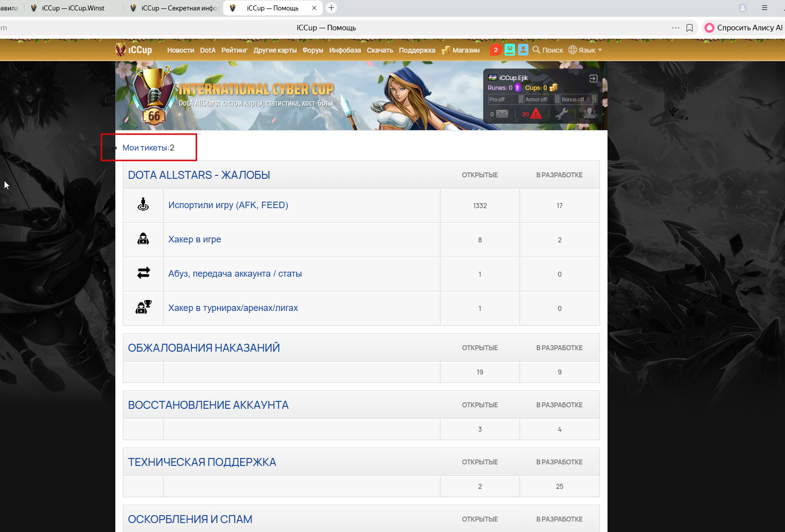The height and width of the screenshot is (532, 785).
Task: Open the ОБЖАЛОВАНИЯ НАКАЗАНИЙ section heading
Action: coord(204,348)
